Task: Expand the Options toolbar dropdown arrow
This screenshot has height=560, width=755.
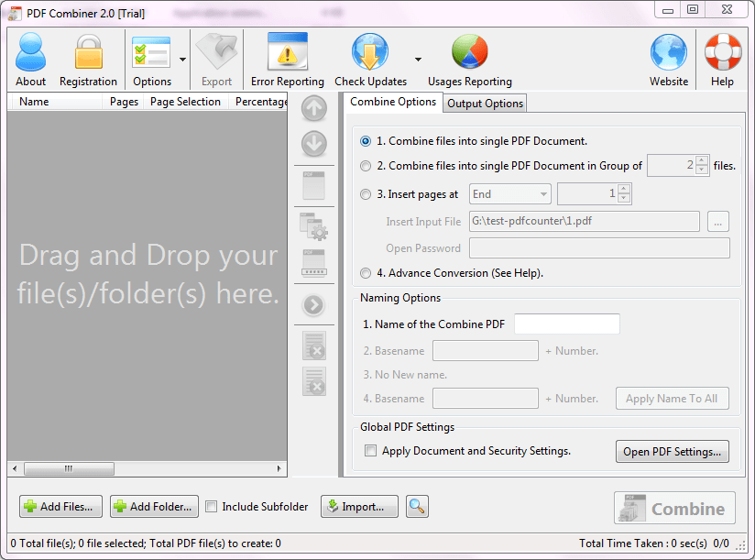Action: click(183, 59)
